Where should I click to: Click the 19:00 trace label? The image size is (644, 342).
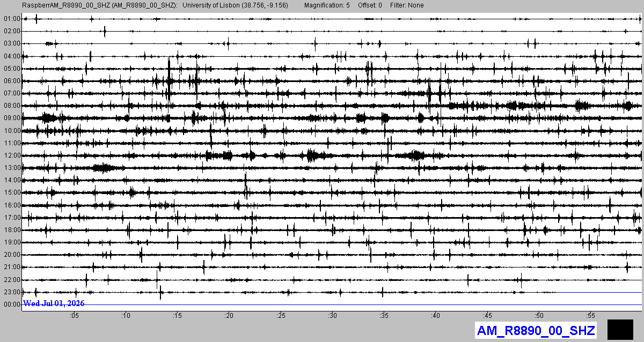[12, 242]
